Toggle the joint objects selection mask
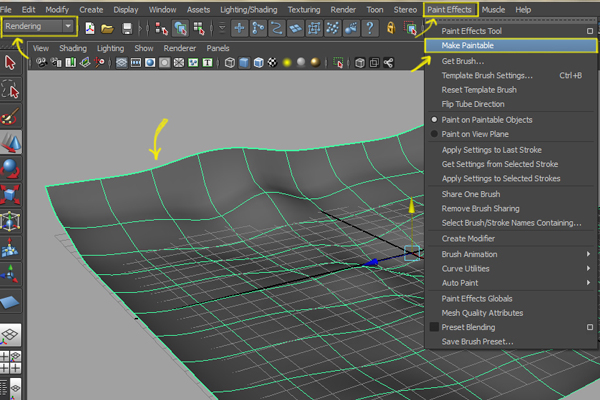Image resolution: width=600 pixels, height=400 pixels. [258, 28]
